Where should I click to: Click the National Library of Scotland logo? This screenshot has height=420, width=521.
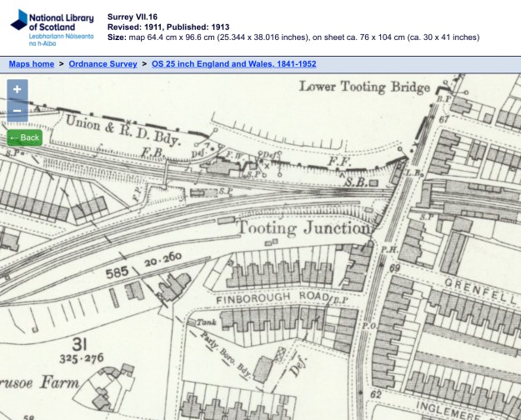(50, 27)
